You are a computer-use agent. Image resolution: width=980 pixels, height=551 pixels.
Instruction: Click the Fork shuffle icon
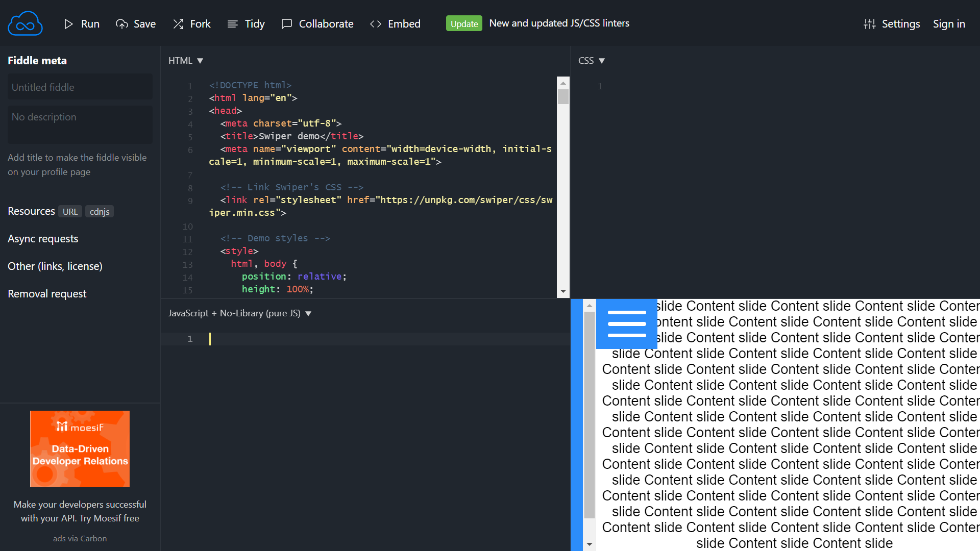[x=178, y=24]
